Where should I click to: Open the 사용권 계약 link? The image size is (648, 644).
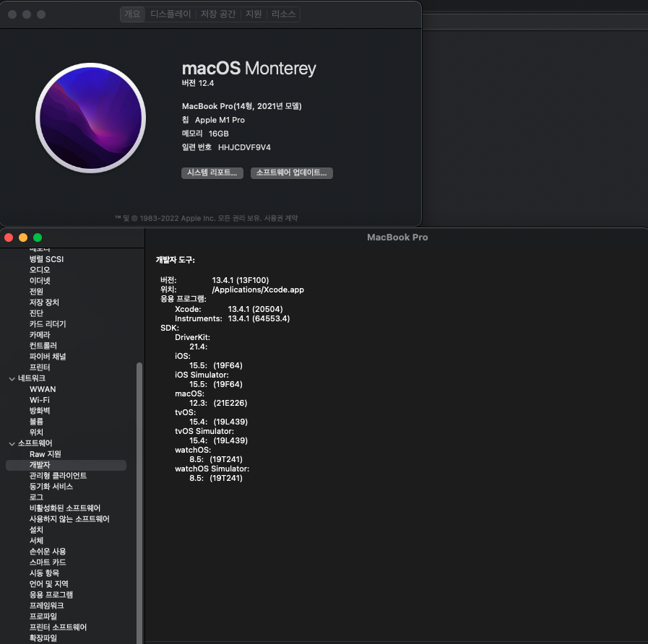click(x=280, y=218)
